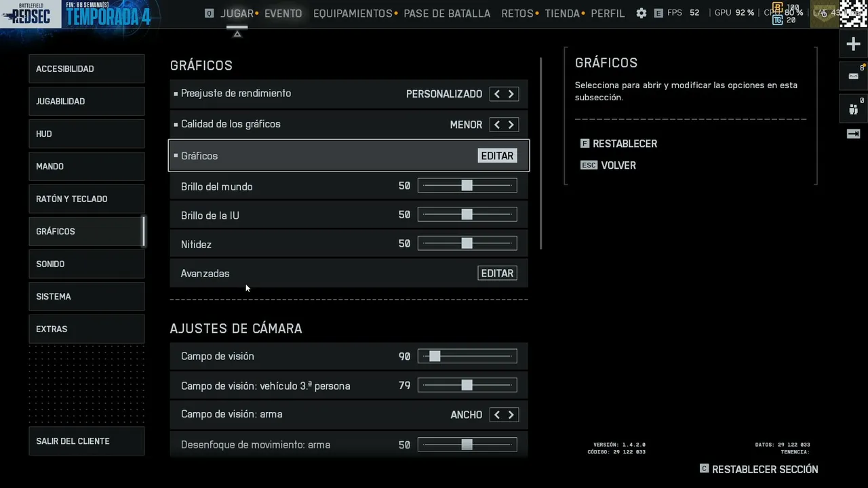Image resolution: width=868 pixels, height=488 pixels.
Task: Open the mail envelope icon on right edge
Action: (x=853, y=76)
